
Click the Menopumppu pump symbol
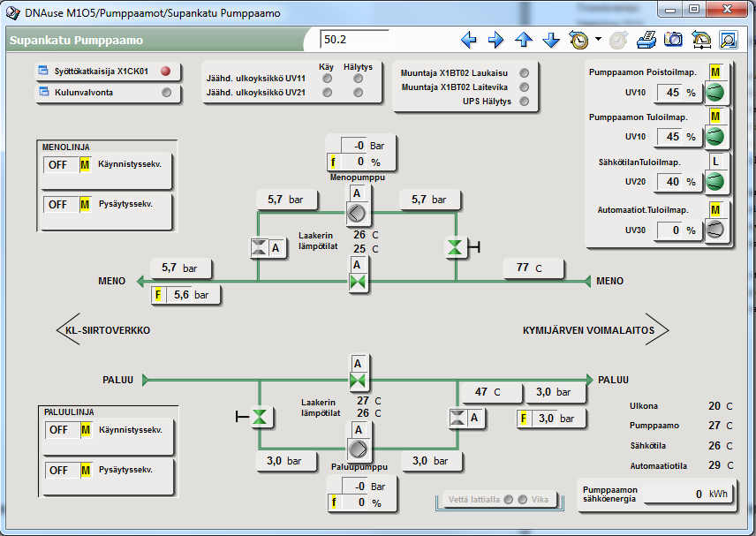point(358,213)
